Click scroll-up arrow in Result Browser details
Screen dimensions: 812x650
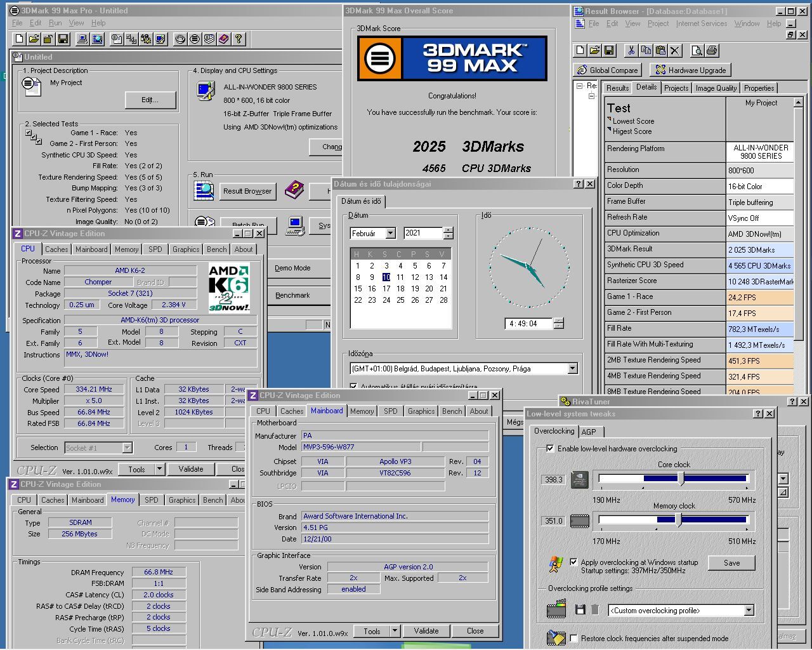click(x=799, y=102)
